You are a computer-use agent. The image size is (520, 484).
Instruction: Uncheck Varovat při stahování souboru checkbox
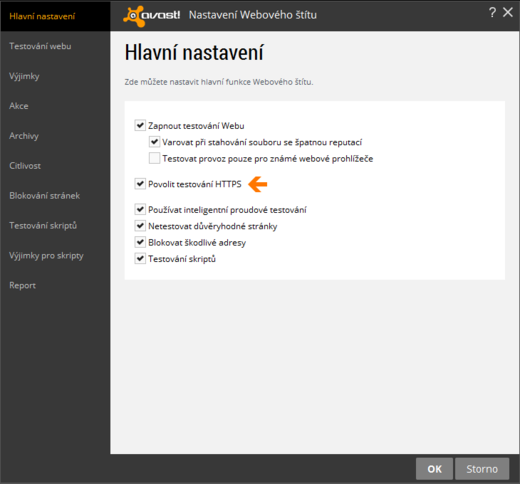(x=154, y=142)
